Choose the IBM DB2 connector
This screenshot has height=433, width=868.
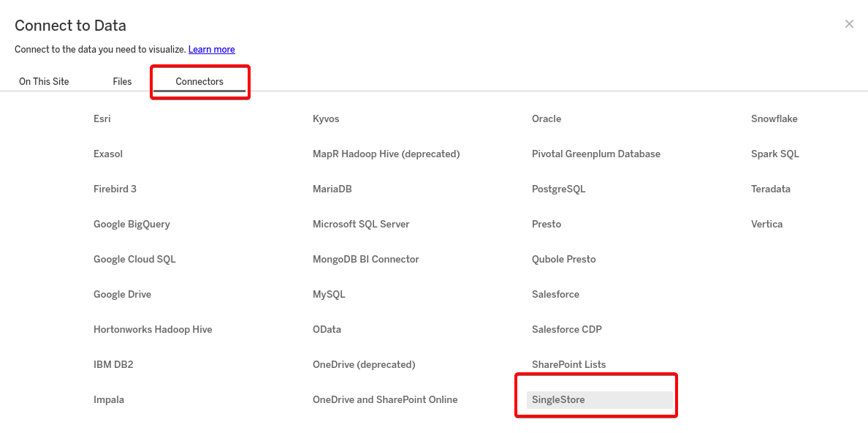[x=114, y=364]
